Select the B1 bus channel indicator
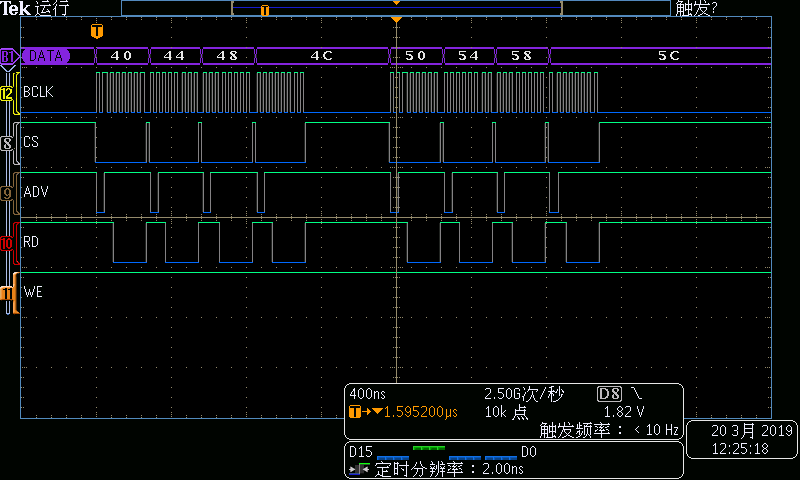 click(x=8, y=56)
